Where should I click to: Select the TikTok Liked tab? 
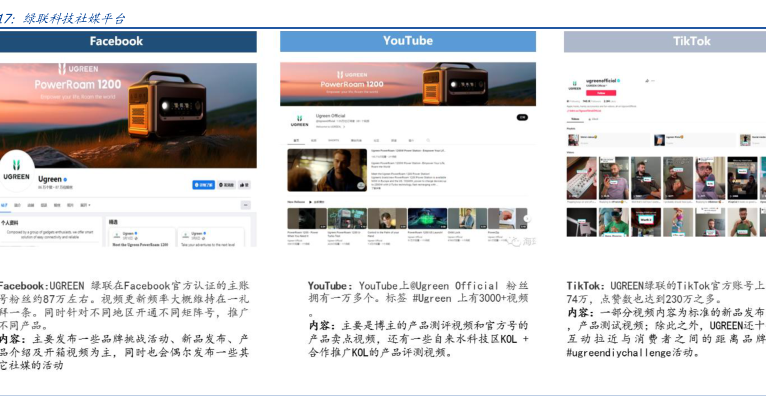(x=593, y=119)
